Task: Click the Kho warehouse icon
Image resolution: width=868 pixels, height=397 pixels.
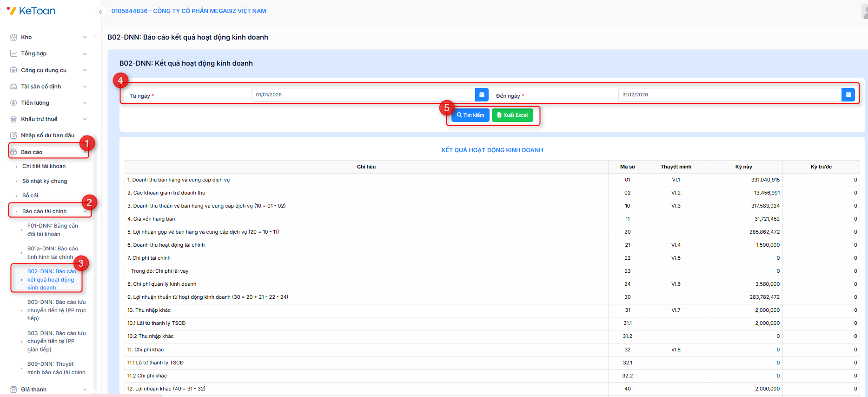Action: (x=13, y=37)
